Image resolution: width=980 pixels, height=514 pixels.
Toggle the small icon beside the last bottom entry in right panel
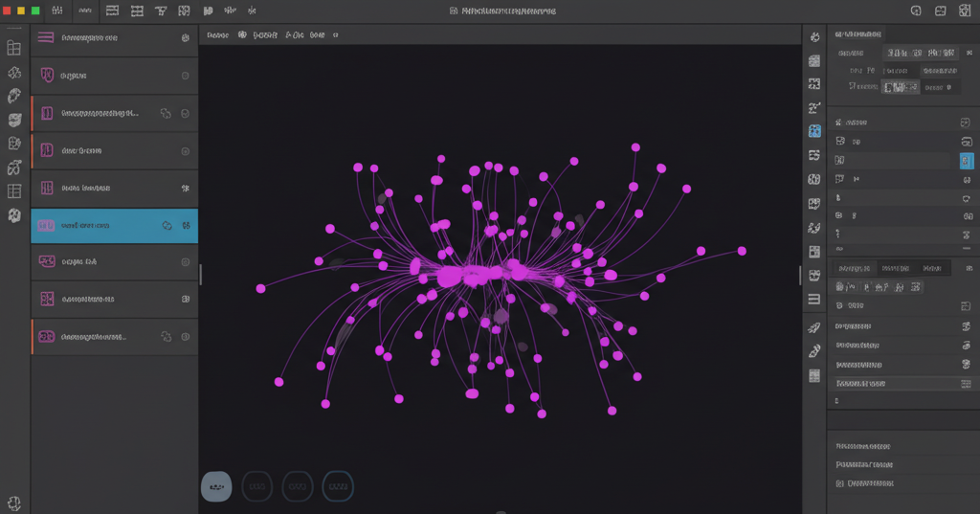click(x=839, y=483)
